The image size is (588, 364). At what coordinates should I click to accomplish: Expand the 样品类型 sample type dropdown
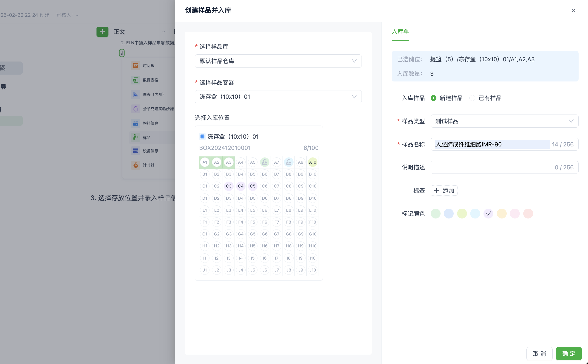click(x=504, y=121)
